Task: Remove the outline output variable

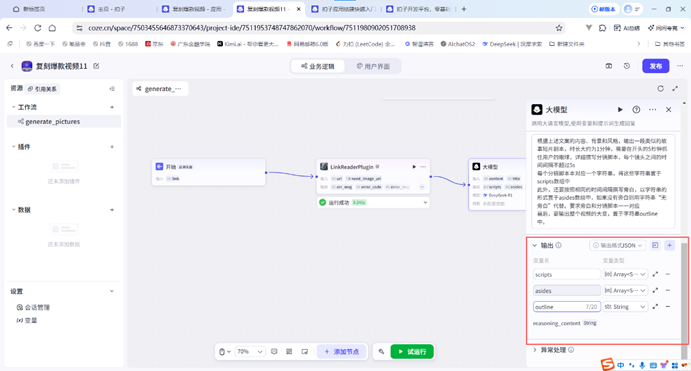Action: point(668,306)
